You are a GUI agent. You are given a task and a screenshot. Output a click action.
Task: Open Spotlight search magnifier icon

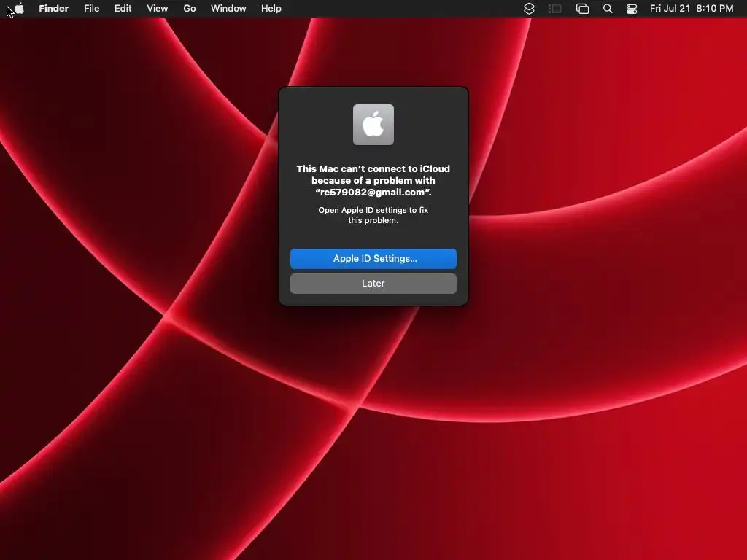[608, 9]
